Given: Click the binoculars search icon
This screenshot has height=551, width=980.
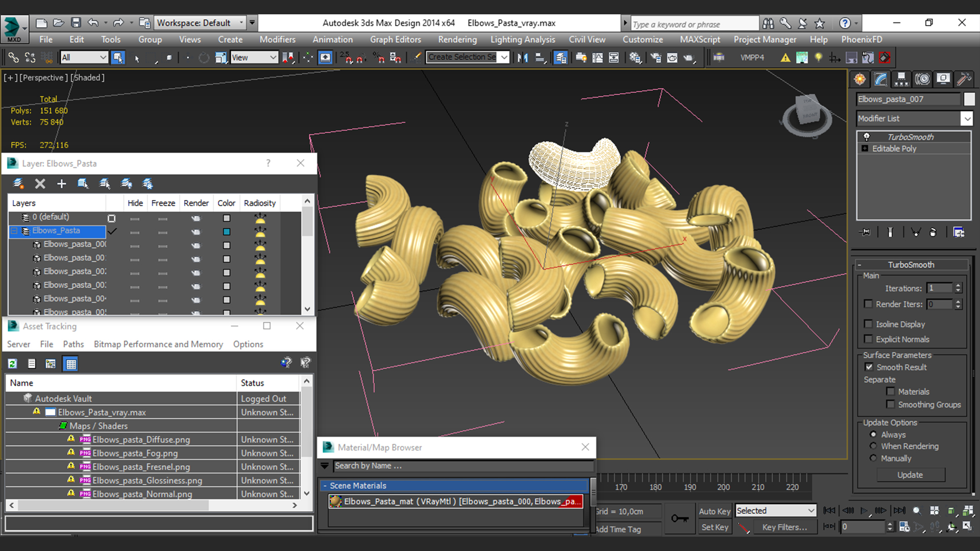Looking at the screenshot, I should 768,23.
